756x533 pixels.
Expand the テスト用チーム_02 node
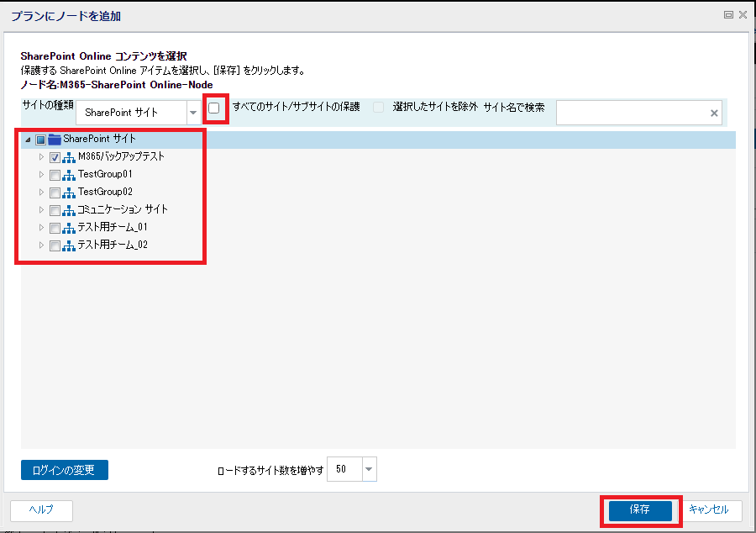click(41, 245)
